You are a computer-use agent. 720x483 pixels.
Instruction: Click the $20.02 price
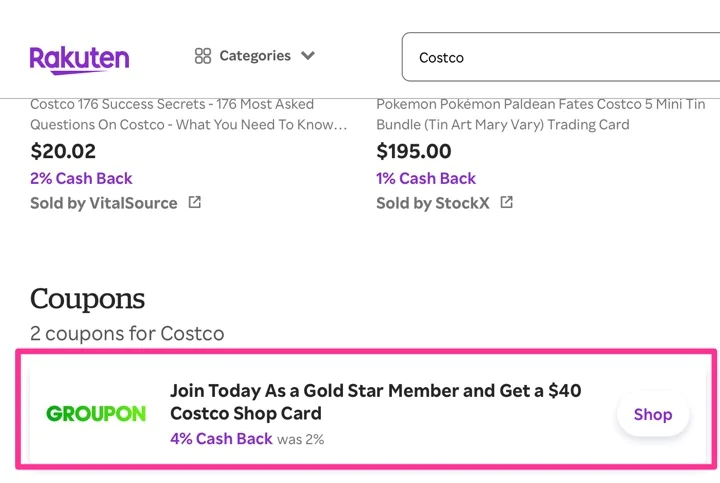pos(63,152)
